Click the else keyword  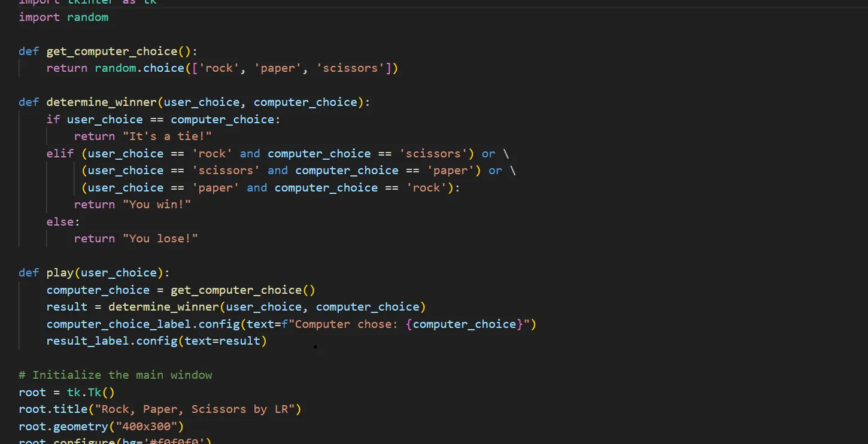pos(60,222)
